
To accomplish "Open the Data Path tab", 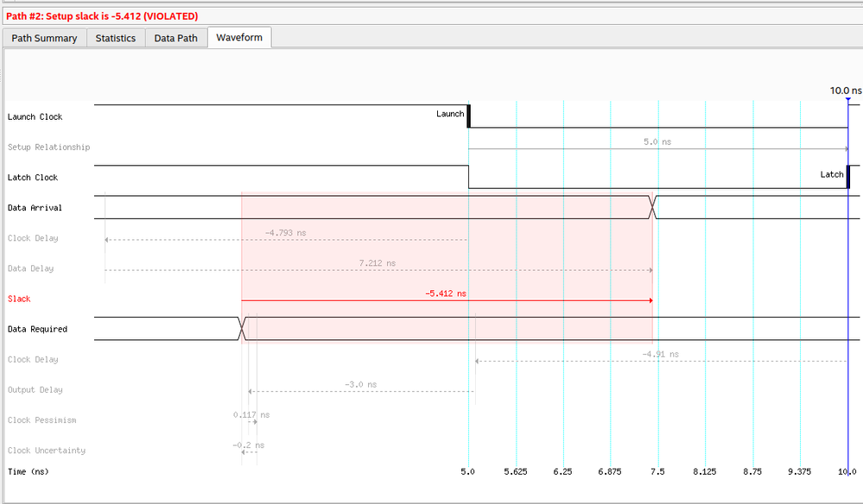I will click(175, 38).
